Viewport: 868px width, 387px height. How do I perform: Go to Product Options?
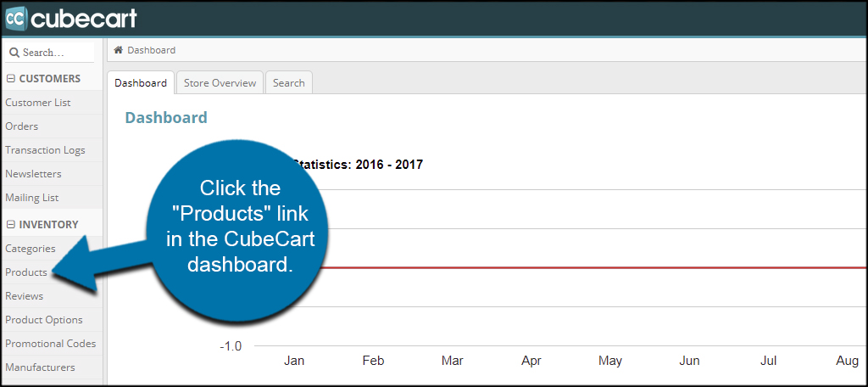[44, 320]
